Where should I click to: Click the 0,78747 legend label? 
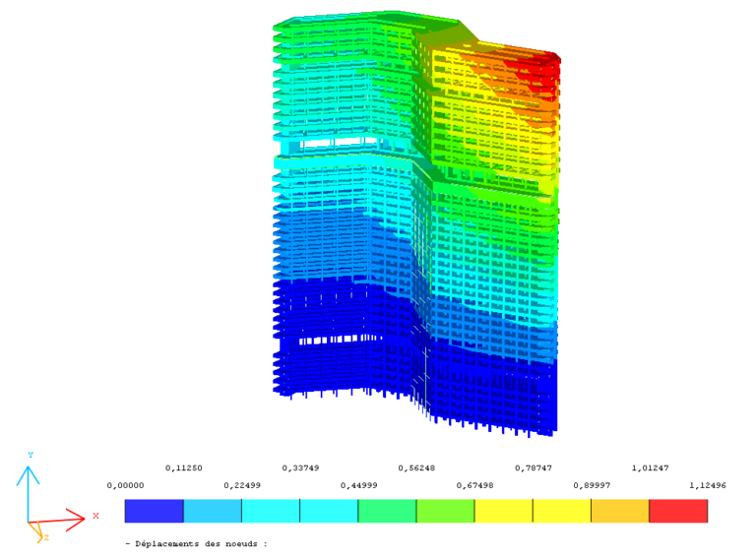click(x=533, y=468)
